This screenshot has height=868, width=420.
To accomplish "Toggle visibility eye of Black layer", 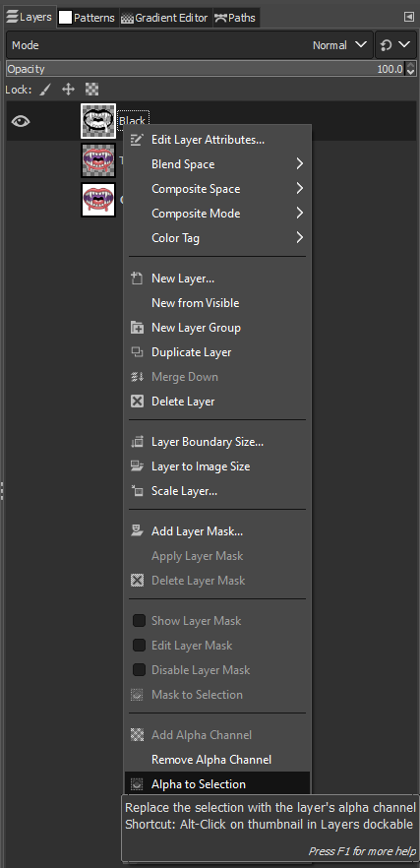I will 21,121.
